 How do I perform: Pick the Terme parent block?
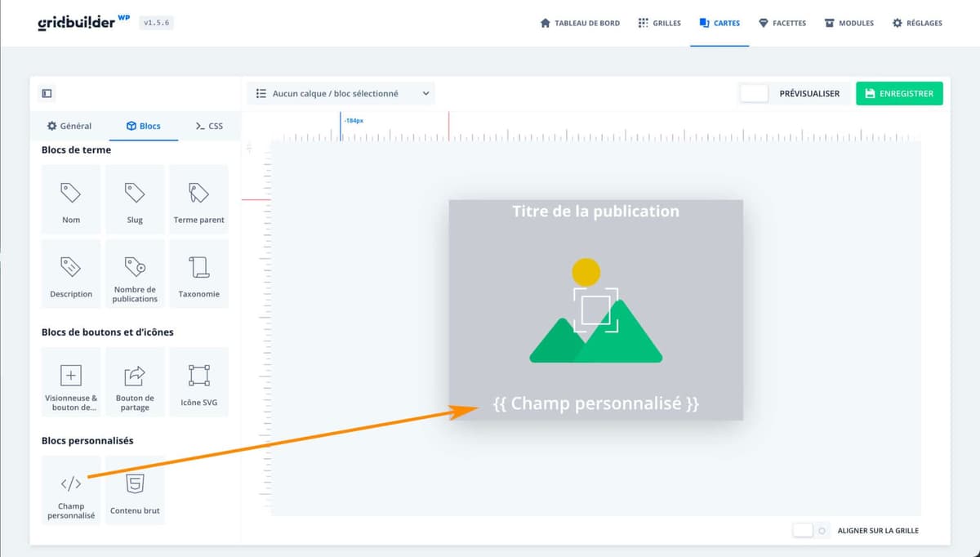(x=198, y=200)
